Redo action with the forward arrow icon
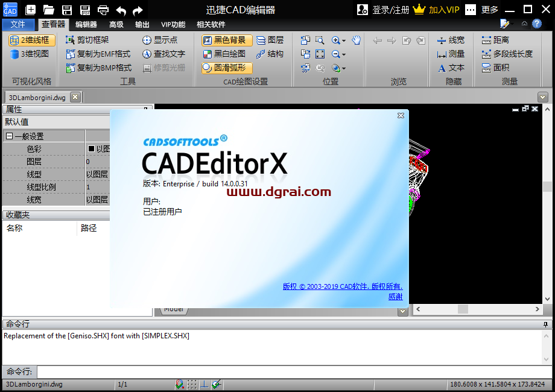 tap(138, 11)
